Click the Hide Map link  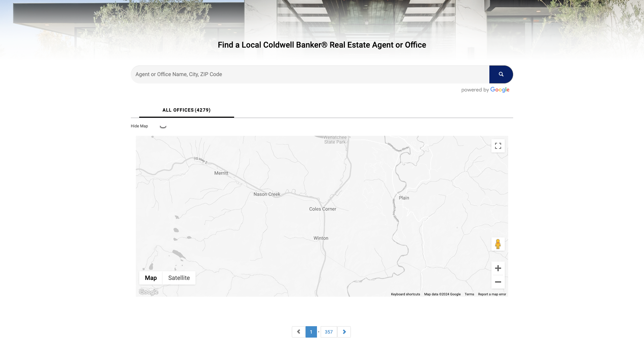coord(139,126)
